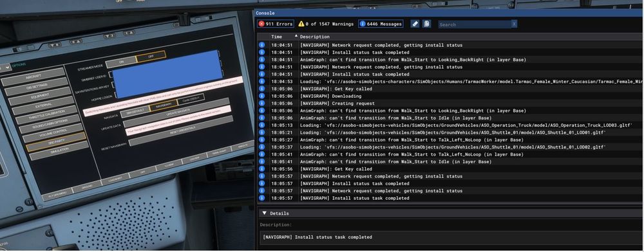Copy console log with the document icon
Viewport: 644px width, 252px height.
click(x=427, y=24)
